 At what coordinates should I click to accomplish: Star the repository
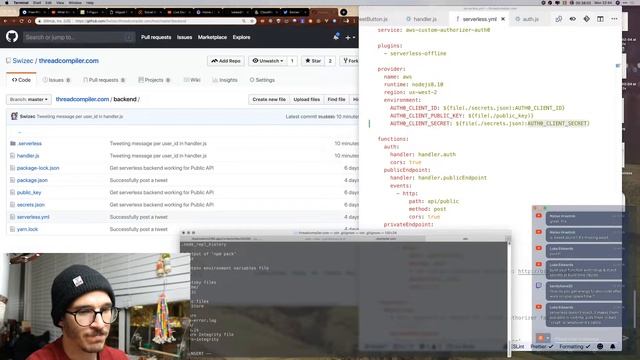coord(313,61)
